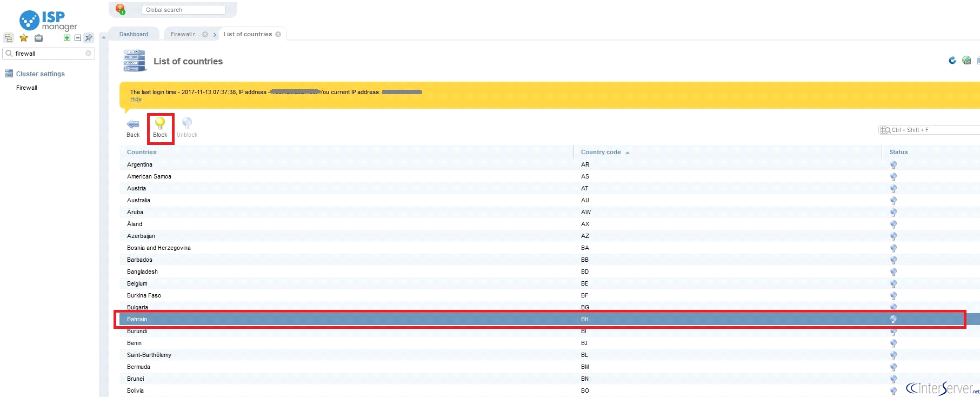980x397 pixels.
Task: Select the Bosnia and Herzegovina row
Action: (x=550, y=248)
